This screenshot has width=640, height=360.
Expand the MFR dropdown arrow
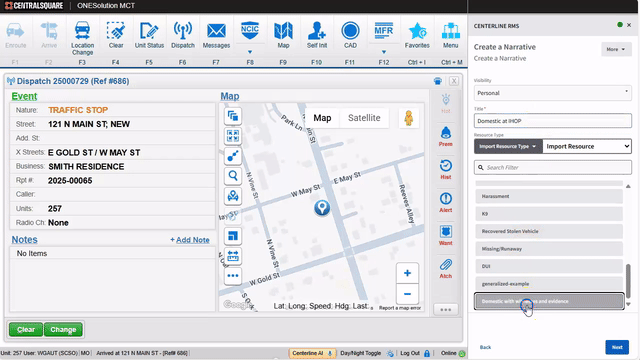(384, 52)
